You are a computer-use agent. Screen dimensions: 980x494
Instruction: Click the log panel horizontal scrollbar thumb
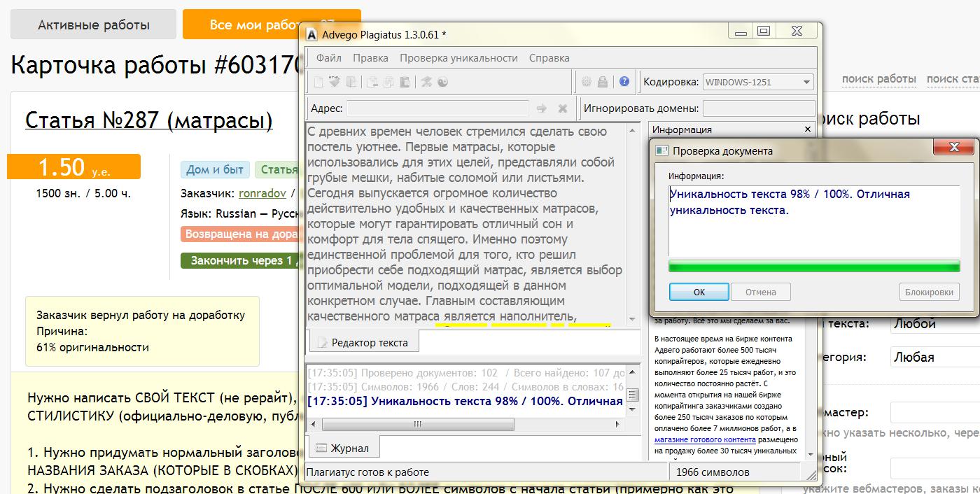click(x=418, y=424)
